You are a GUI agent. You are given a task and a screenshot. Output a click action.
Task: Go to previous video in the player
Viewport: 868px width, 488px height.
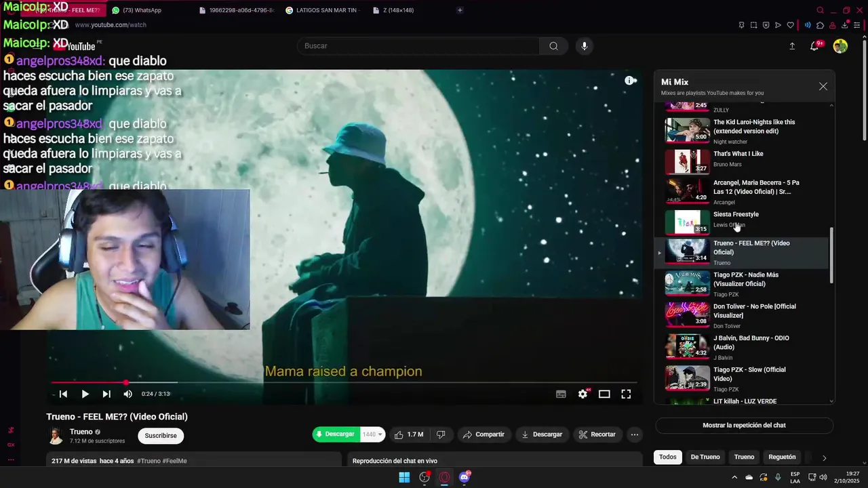click(63, 394)
